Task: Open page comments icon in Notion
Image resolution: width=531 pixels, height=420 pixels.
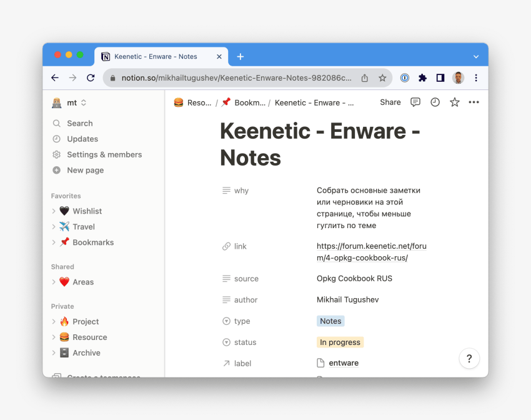Action: tap(415, 102)
